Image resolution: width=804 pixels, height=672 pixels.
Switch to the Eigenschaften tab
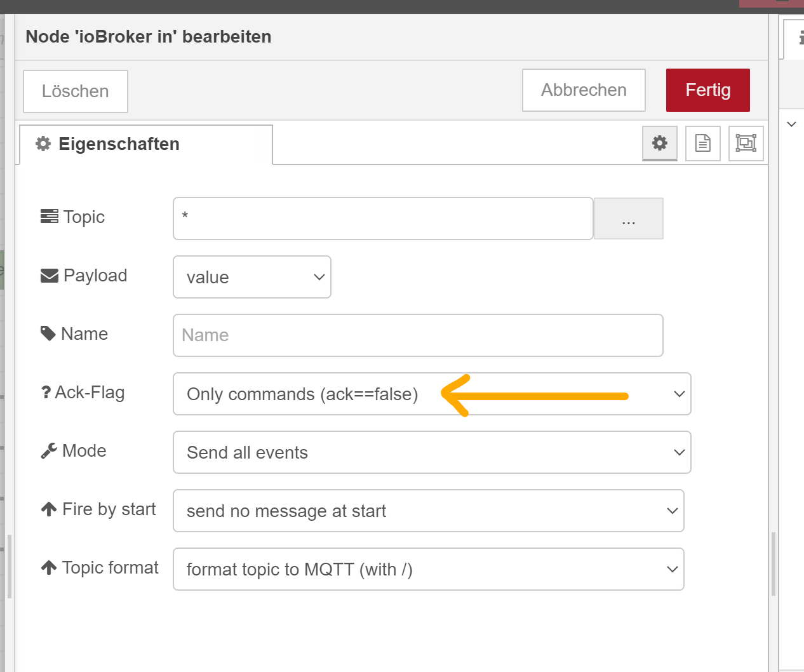(146, 144)
